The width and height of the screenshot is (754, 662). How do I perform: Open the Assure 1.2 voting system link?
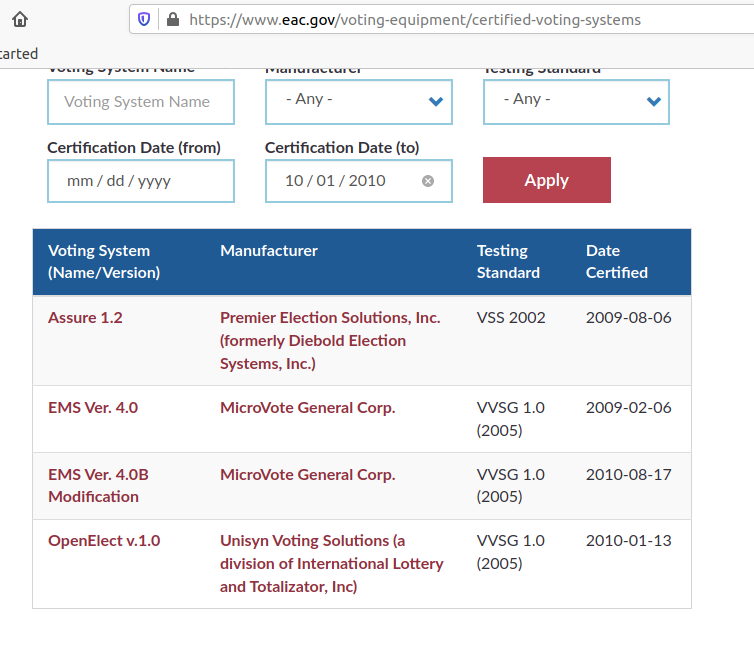point(85,318)
